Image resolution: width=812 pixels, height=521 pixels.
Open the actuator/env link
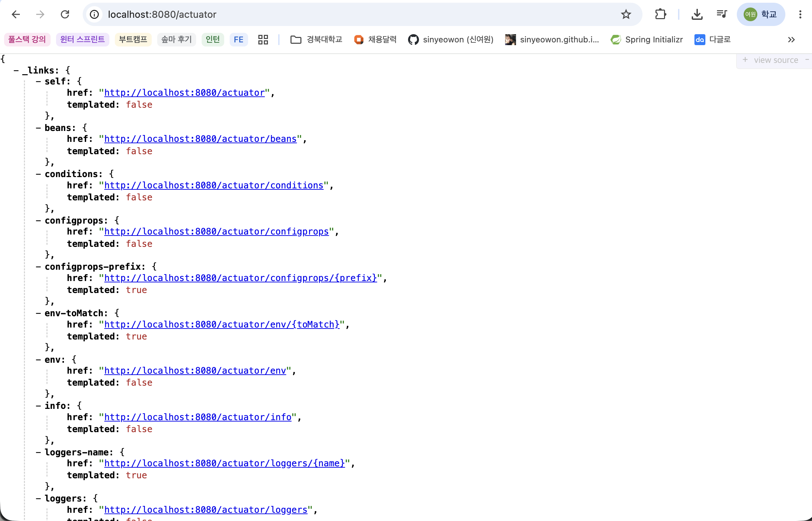195,371
